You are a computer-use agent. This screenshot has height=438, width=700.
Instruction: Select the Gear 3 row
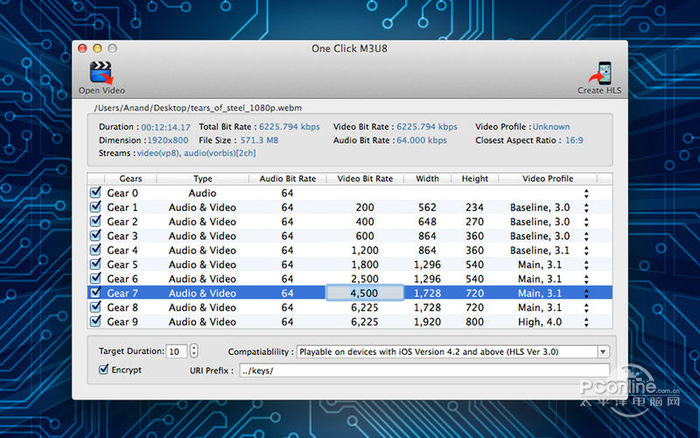[202, 236]
